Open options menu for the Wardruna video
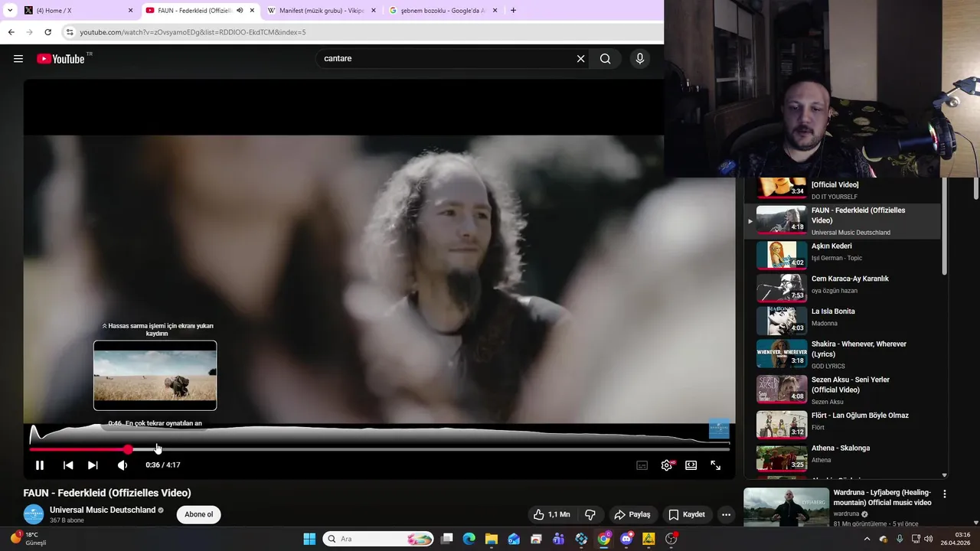Screen dimensions: 980x551 [x=945, y=494]
